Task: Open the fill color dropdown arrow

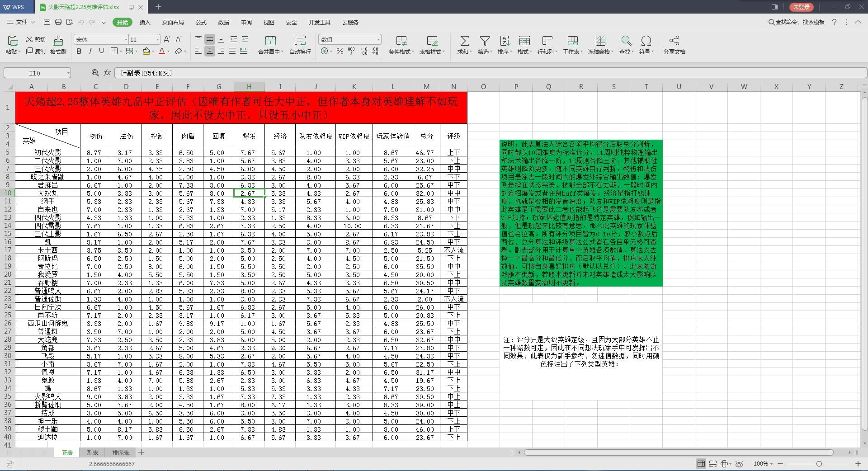Action: point(153,52)
